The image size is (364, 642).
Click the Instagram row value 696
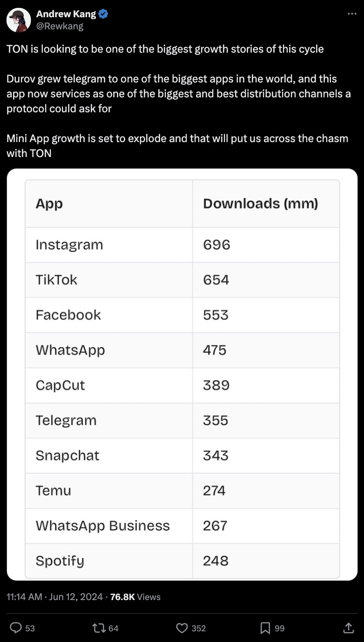pos(216,245)
